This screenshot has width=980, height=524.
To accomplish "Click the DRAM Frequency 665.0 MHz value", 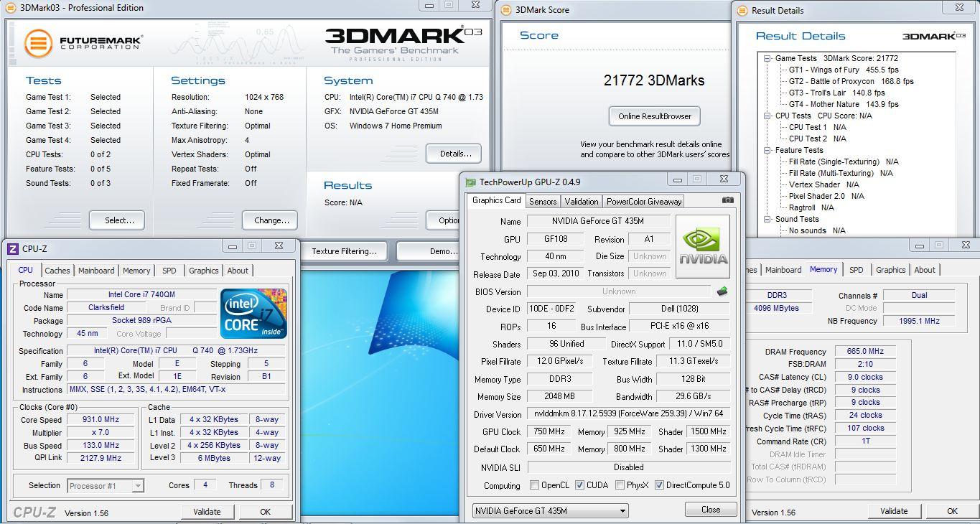I will [865, 352].
